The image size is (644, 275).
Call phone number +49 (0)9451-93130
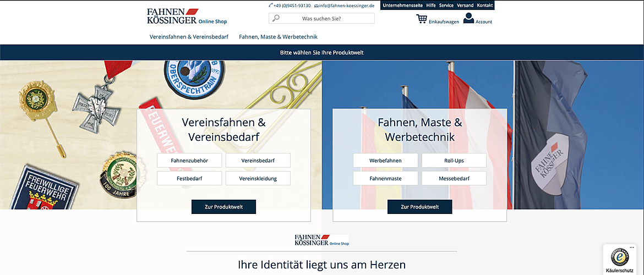click(292, 5)
